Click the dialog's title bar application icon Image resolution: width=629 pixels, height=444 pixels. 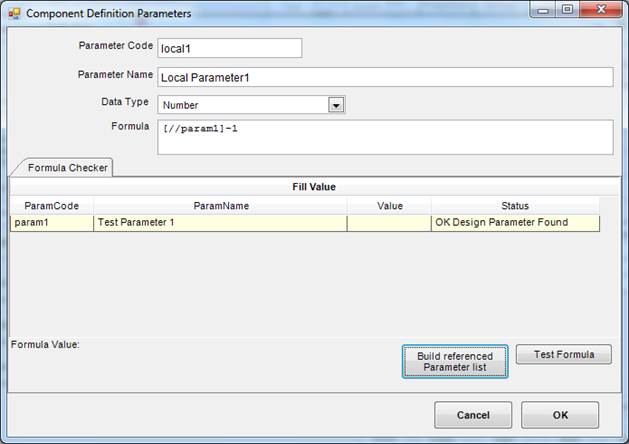(x=14, y=13)
